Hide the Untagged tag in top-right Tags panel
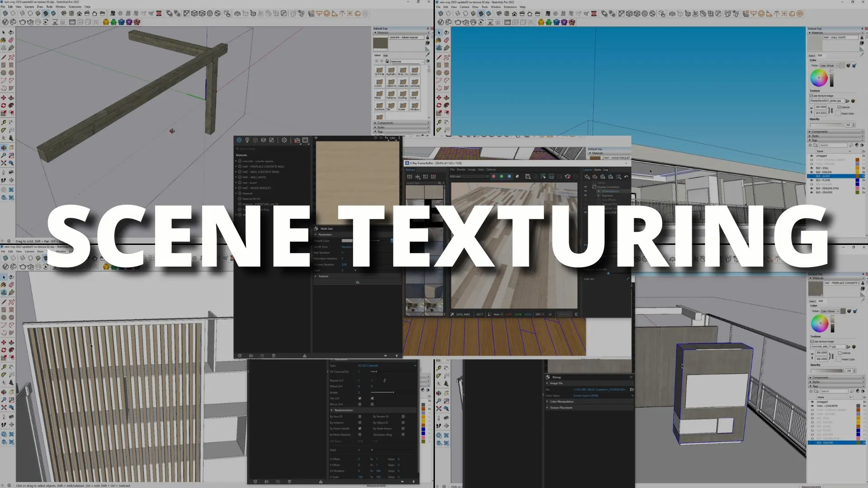Viewport: 868px width, 488px height. [811, 156]
